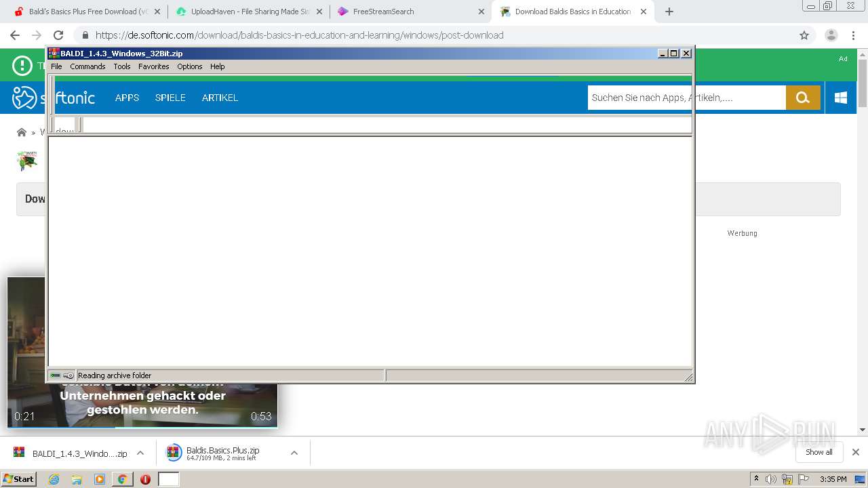
Task: Click the red Opera icon in taskbar
Action: (145, 479)
